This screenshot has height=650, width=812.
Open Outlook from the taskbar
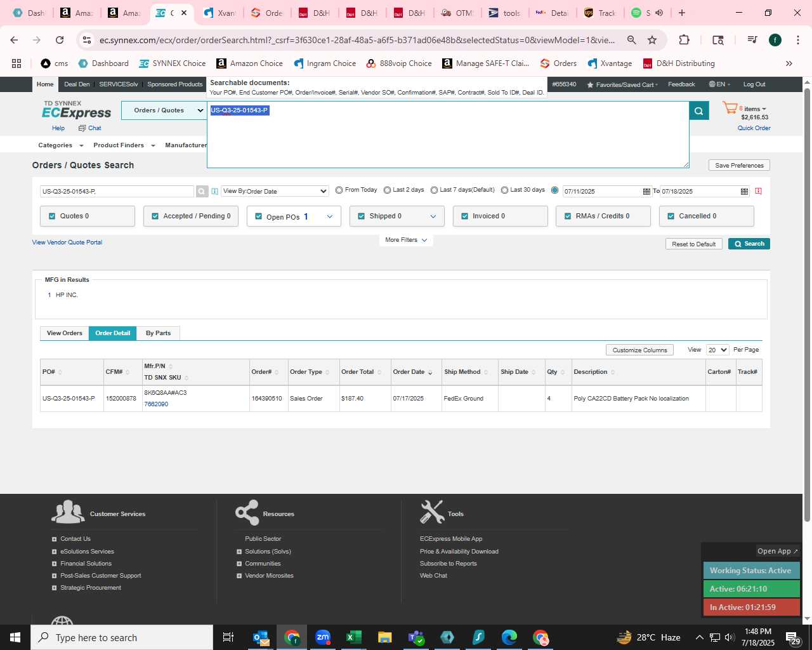[261, 637]
